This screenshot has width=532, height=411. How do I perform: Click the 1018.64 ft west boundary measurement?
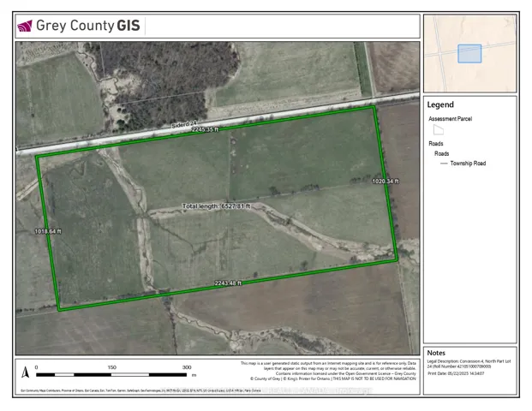48,231
